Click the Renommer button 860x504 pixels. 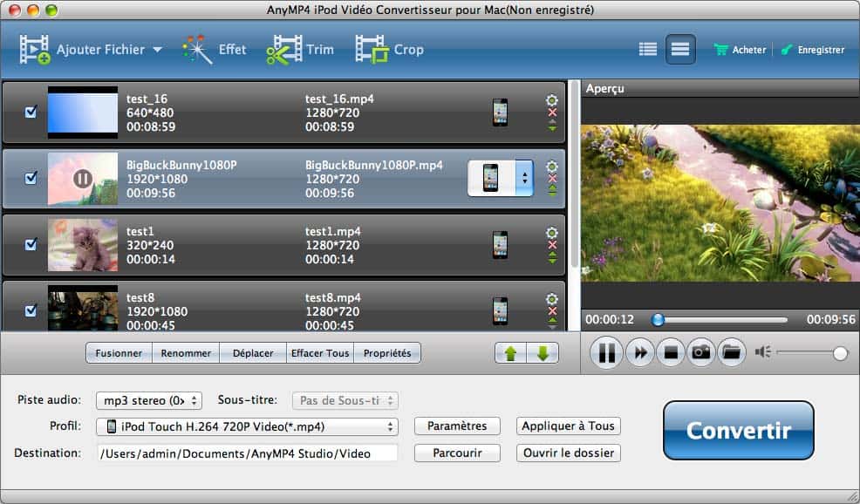pos(186,353)
